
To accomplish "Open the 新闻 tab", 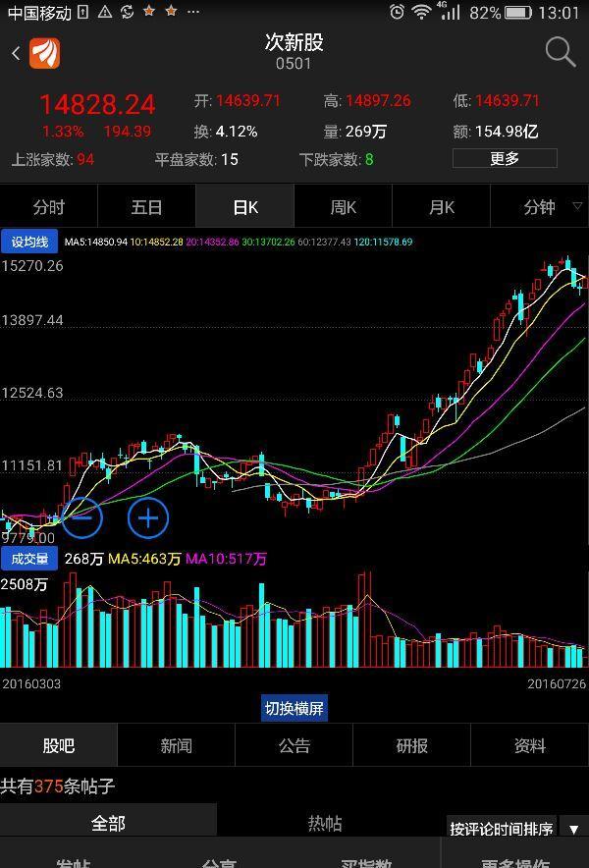I will pyautogui.click(x=176, y=745).
